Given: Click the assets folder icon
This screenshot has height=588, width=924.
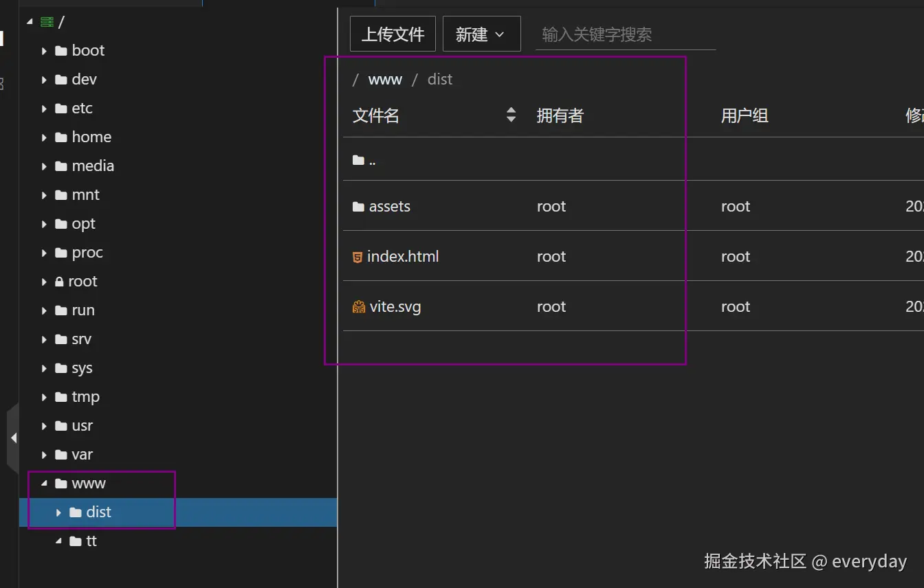Looking at the screenshot, I should 358,206.
